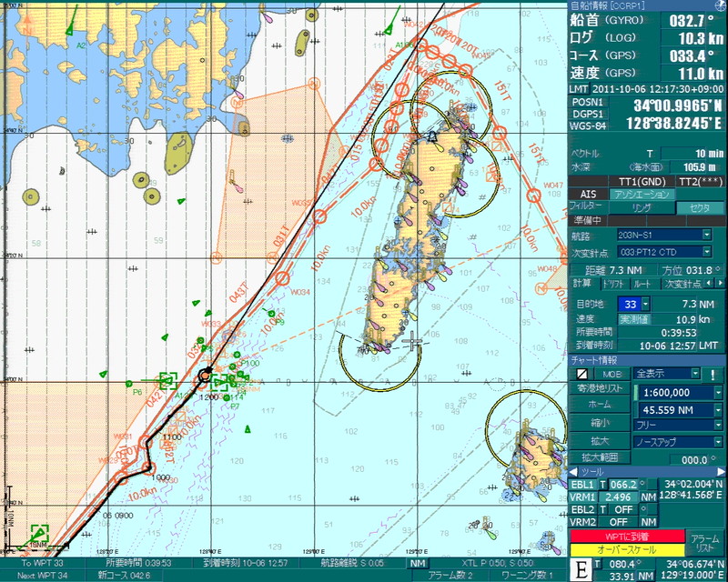Open the 航路 route dropdown 203N-S1
Viewport: 728px width, 582px height.
(706, 236)
